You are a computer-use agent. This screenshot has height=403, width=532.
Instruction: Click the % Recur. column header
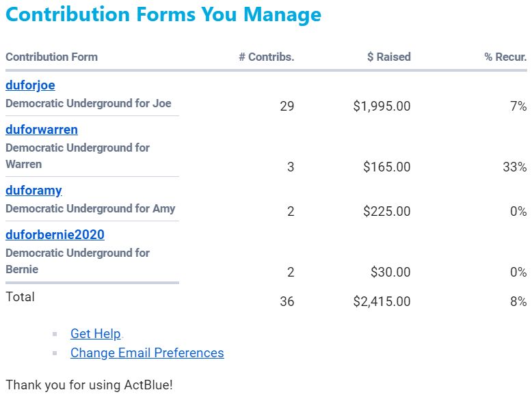click(x=505, y=57)
